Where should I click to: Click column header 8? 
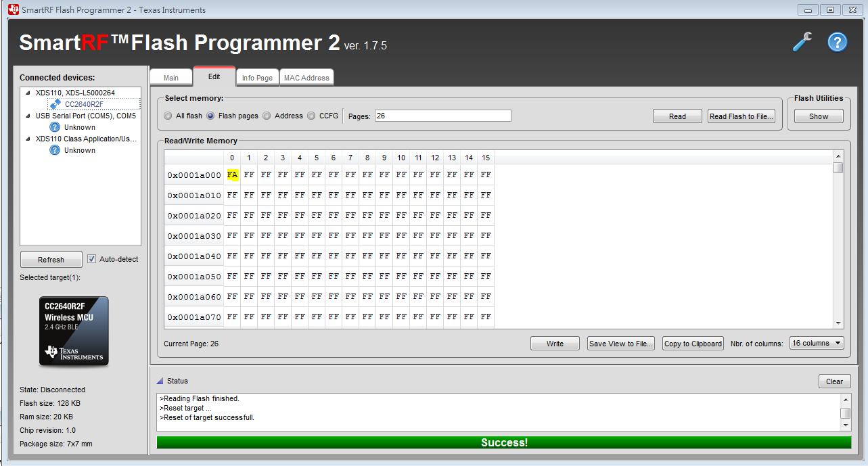tap(367, 158)
